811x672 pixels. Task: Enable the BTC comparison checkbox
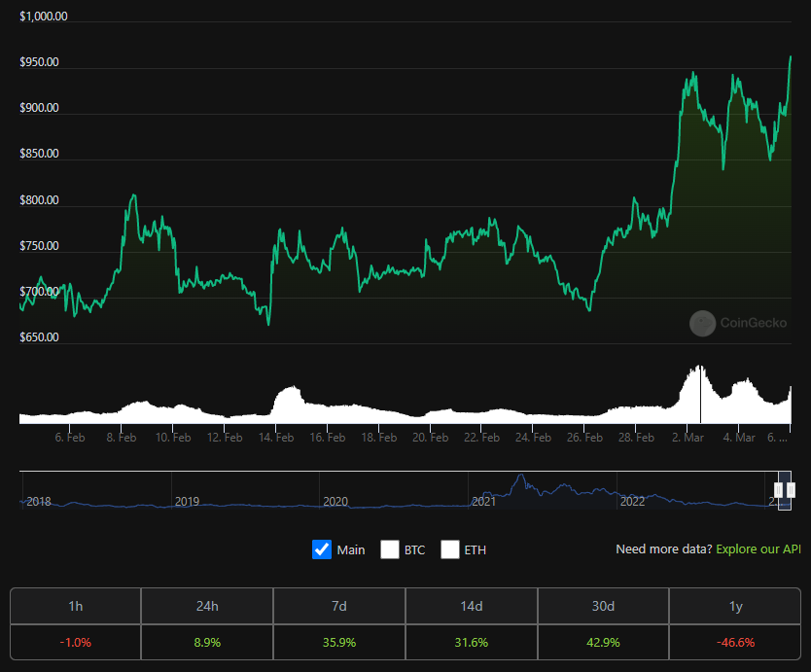pyautogui.click(x=390, y=549)
